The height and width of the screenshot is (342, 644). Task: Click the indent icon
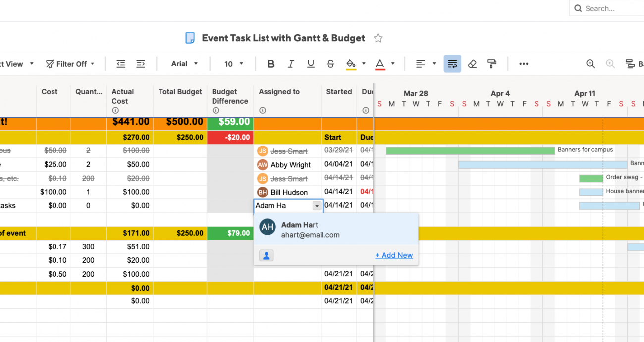[x=141, y=64]
